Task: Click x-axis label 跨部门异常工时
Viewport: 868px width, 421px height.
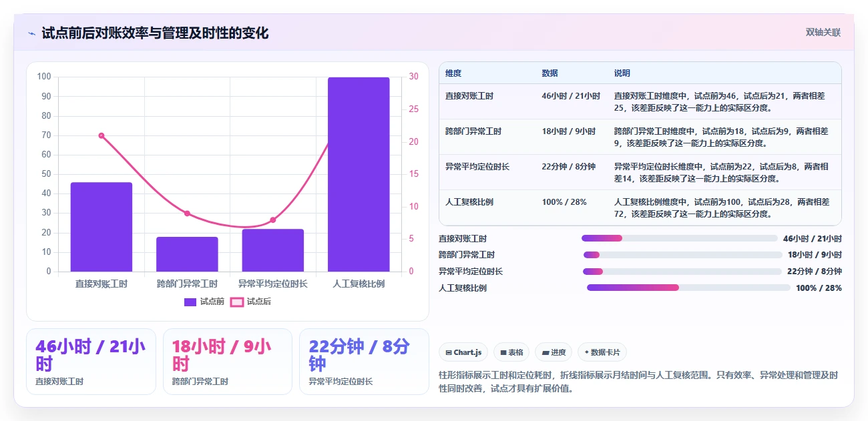Action: (x=187, y=284)
